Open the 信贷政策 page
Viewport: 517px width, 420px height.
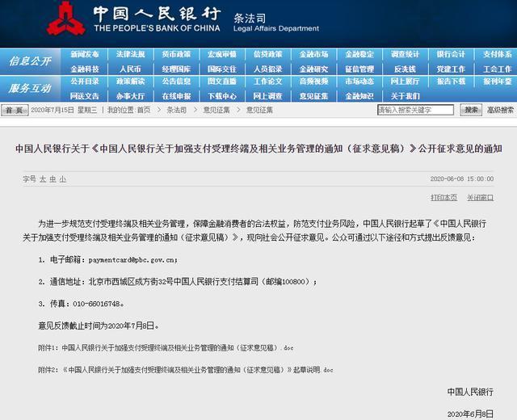click(x=267, y=54)
